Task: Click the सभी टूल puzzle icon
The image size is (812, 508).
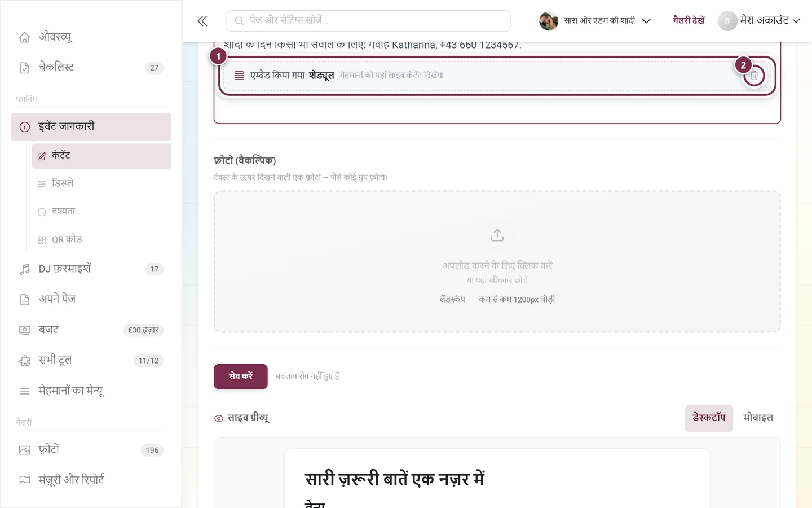Action: click(x=25, y=361)
